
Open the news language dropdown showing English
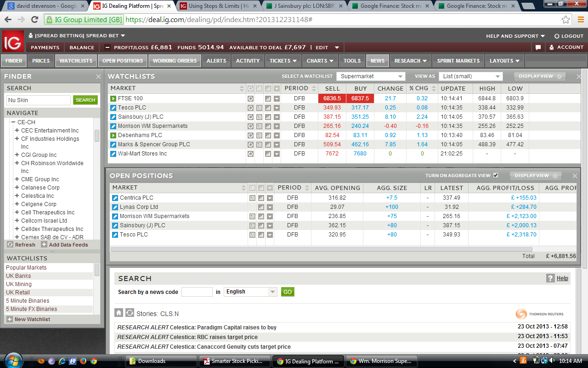[x=250, y=292]
